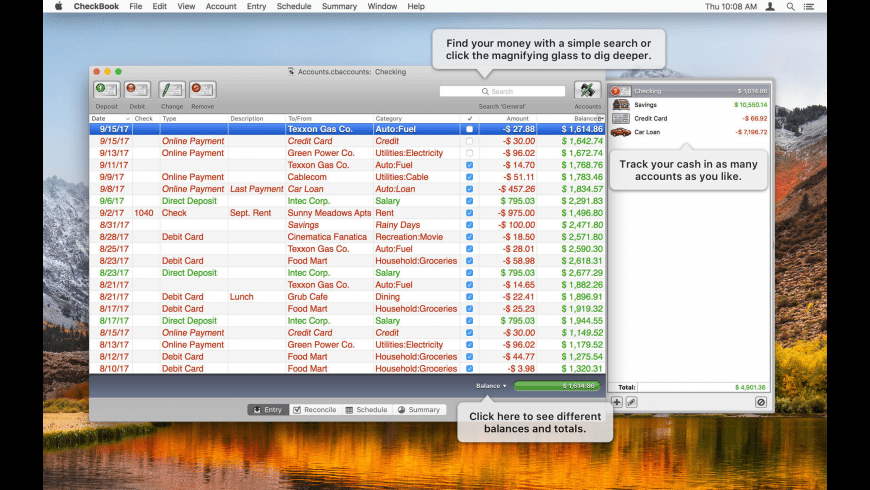This screenshot has height=490, width=870.
Task: Click the Date column sort arrow
Action: pos(128,119)
